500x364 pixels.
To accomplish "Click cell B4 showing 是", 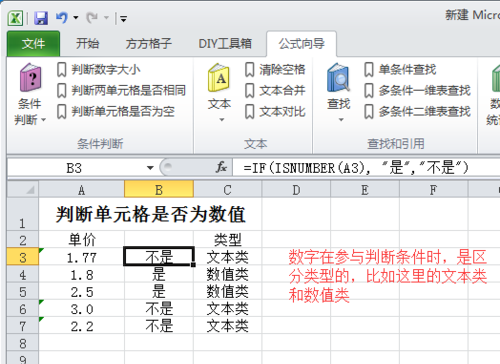I will click(x=159, y=274).
